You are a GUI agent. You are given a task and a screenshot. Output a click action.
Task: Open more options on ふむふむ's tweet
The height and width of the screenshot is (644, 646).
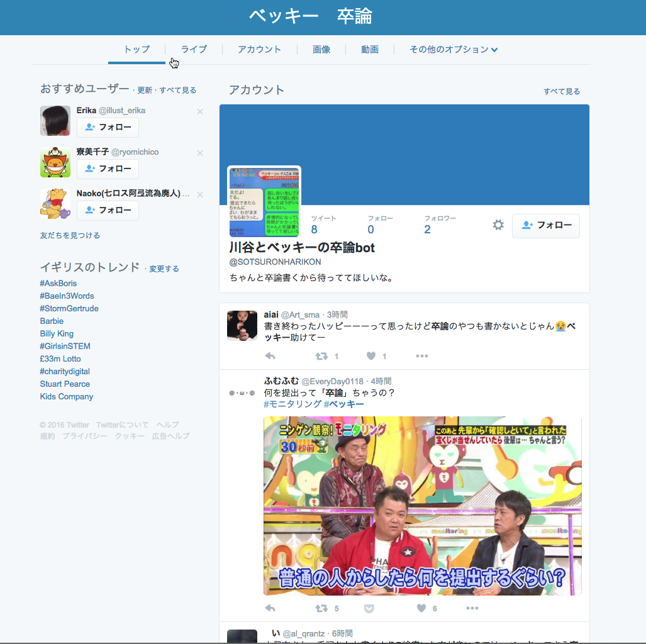point(472,608)
